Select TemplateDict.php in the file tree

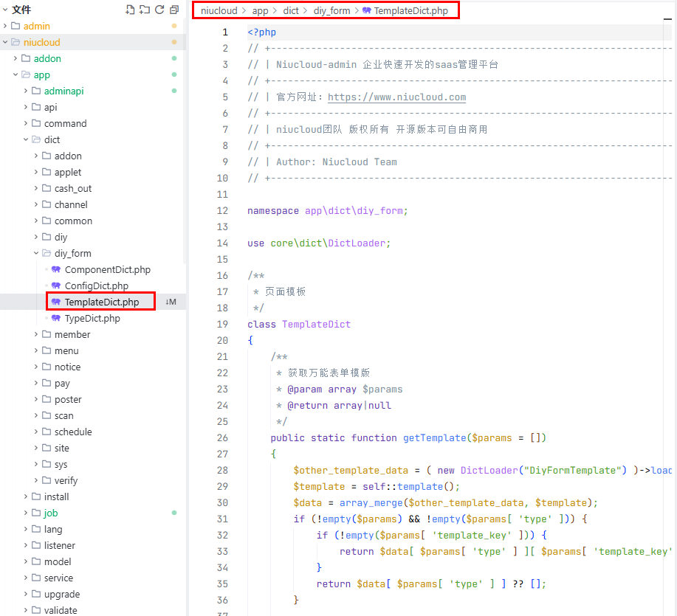[101, 302]
